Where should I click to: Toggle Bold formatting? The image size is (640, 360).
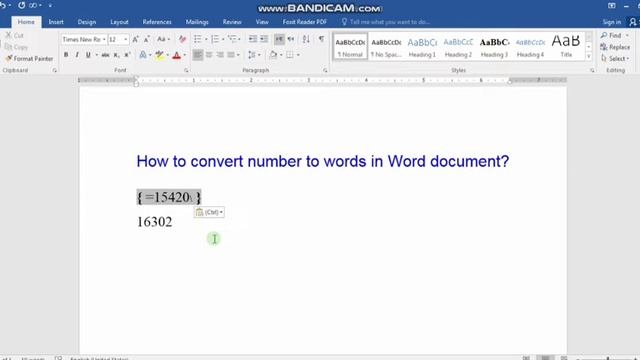66,55
